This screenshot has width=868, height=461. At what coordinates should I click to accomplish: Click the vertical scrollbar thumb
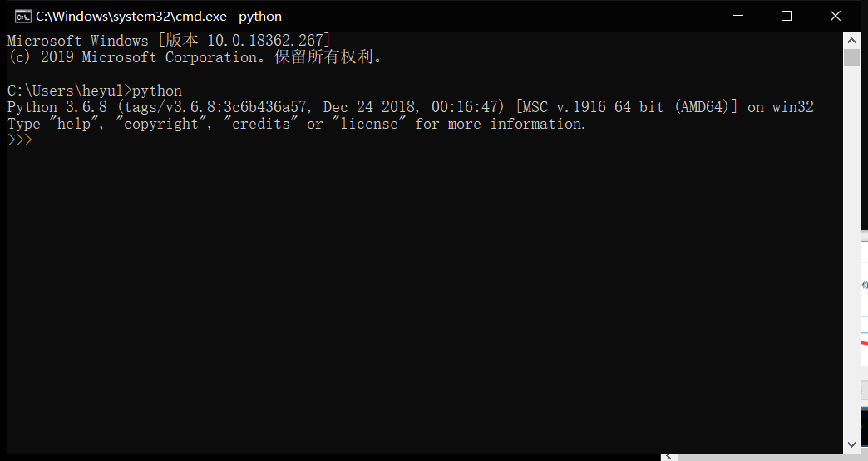tap(851, 57)
